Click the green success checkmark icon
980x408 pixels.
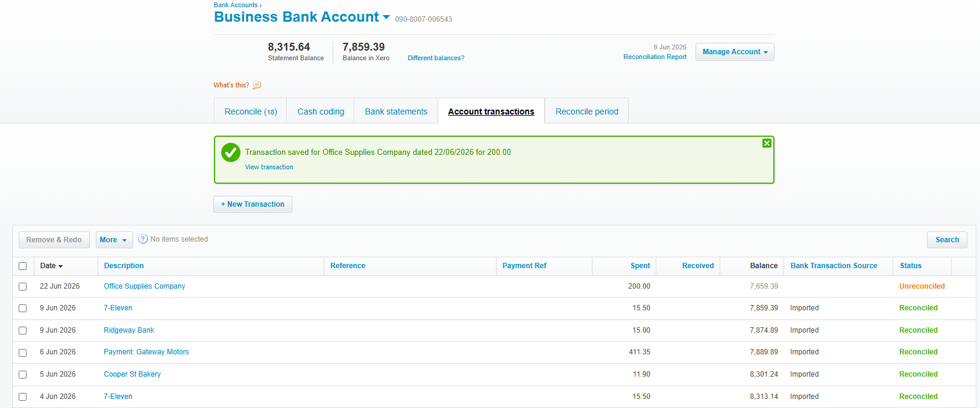(x=231, y=152)
